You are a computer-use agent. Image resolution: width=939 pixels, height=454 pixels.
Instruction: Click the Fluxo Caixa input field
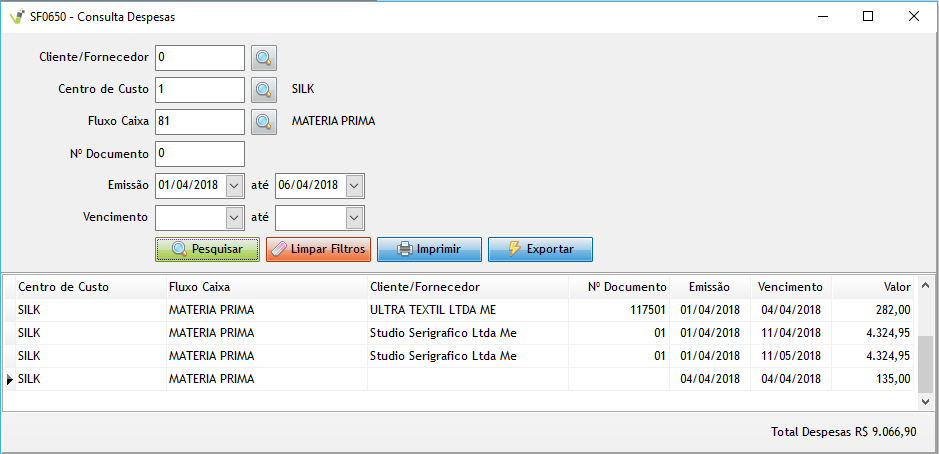point(200,122)
